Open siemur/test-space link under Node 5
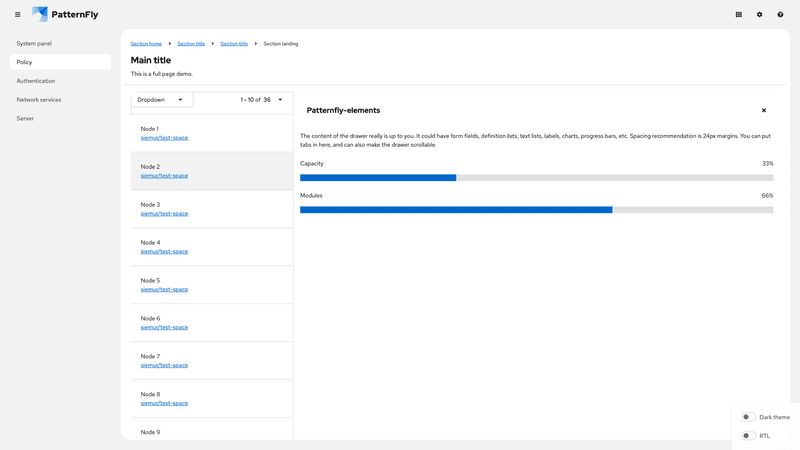The height and width of the screenshot is (450, 800). (164, 289)
